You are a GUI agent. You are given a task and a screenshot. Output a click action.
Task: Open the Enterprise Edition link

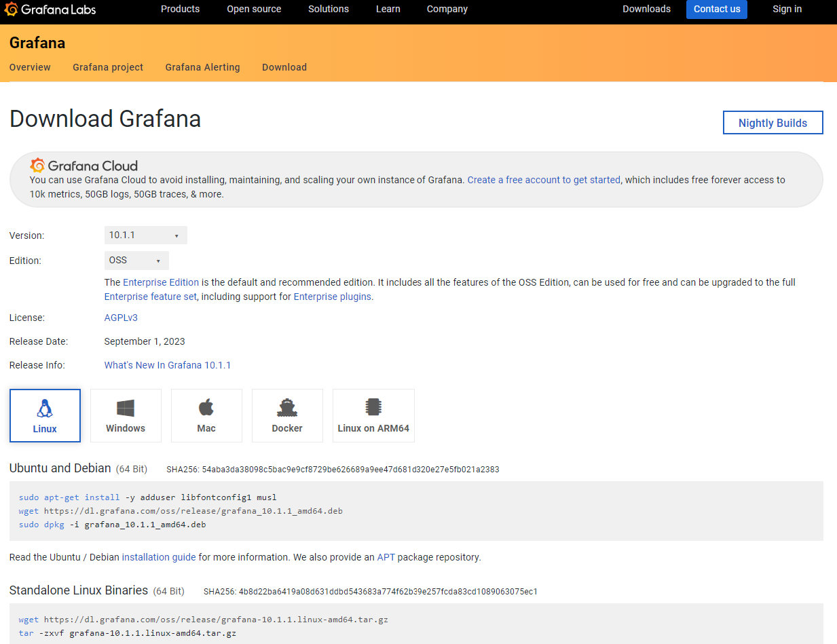click(161, 282)
